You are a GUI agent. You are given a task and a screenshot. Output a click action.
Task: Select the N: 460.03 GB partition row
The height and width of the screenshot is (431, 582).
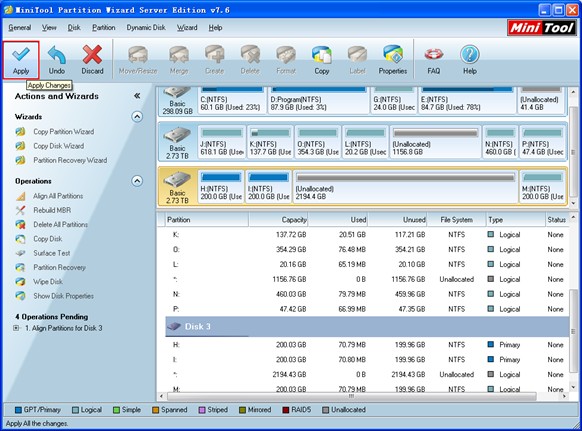[367, 294]
